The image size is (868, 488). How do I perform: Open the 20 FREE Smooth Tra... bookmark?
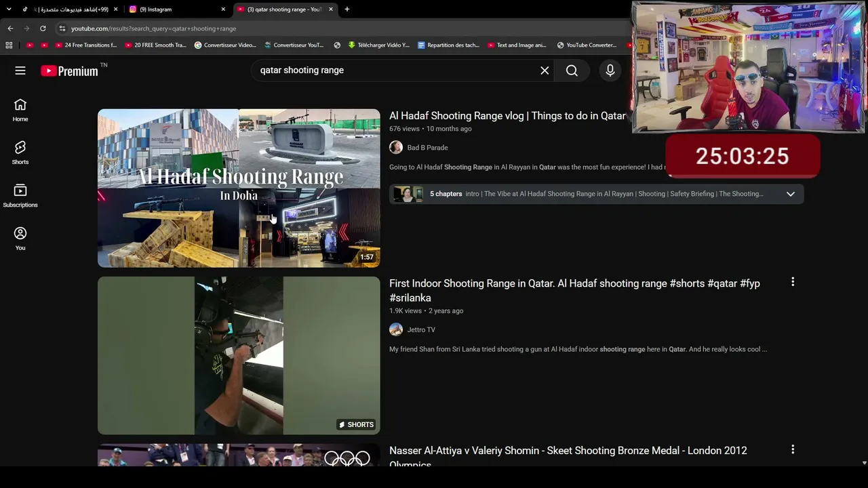click(x=156, y=45)
